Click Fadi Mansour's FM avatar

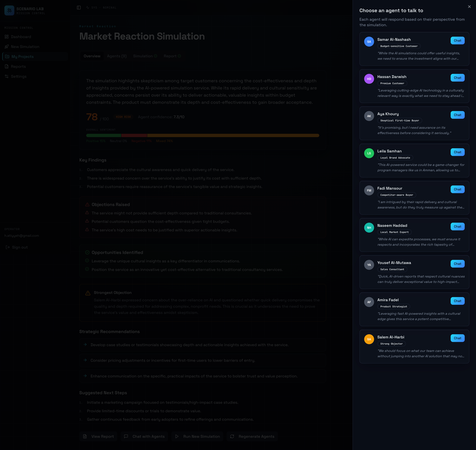click(369, 190)
